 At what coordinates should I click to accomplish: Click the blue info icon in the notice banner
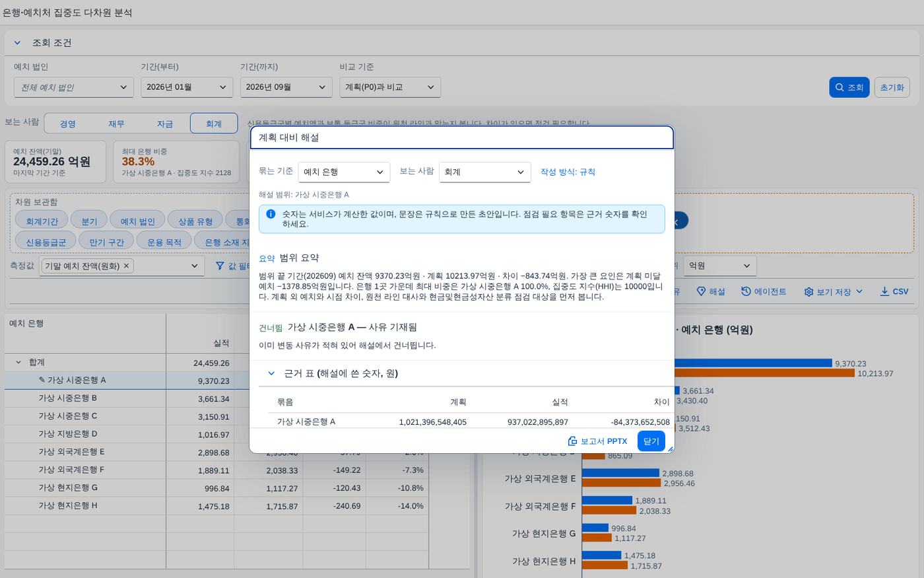[x=271, y=214]
